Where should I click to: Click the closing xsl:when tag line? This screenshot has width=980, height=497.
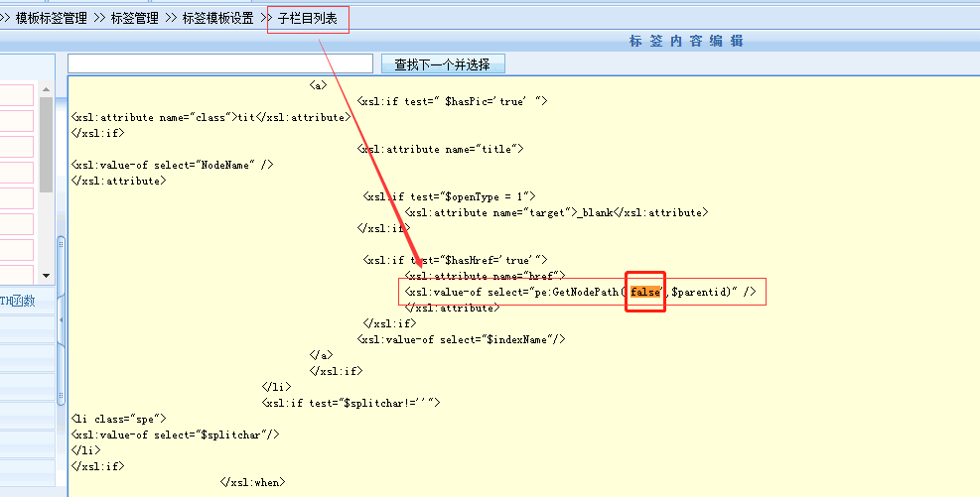(252, 482)
